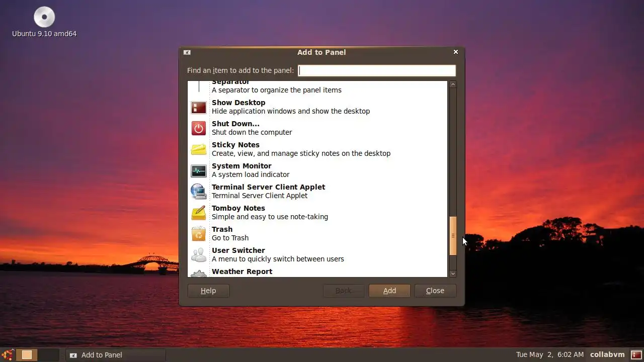The image size is (644, 362).
Task: Click the scrollbar up arrow
Action: tap(453, 84)
